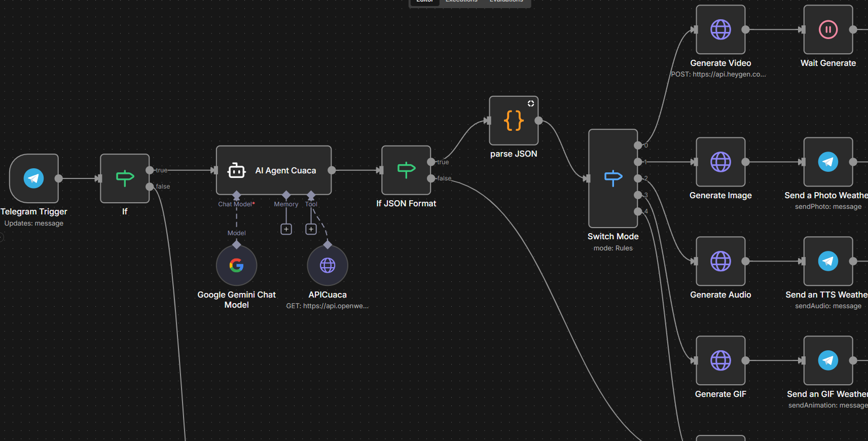Click the Switch Mode output 4 connector
Screen dimensions: 868x441
[638, 211]
